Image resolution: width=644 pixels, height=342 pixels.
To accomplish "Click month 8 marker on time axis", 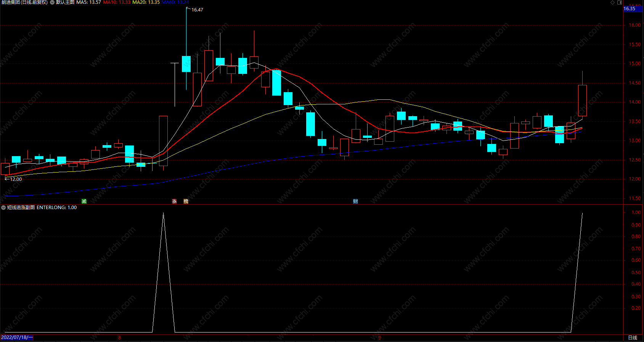I will [120, 337].
